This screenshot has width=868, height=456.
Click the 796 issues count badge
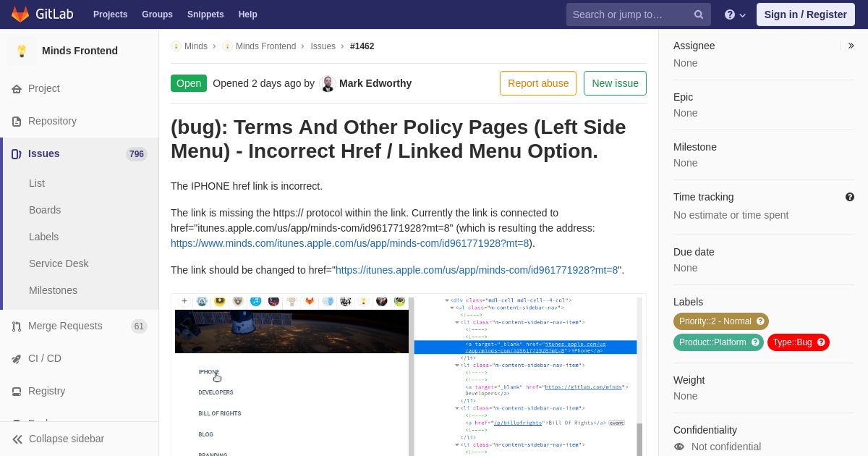click(x=136, y=154)
